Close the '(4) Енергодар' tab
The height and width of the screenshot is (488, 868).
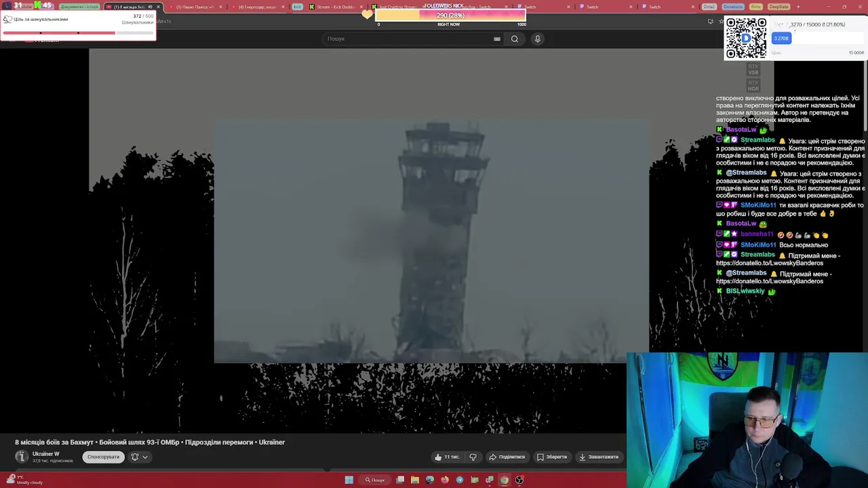tap(282, 7)
